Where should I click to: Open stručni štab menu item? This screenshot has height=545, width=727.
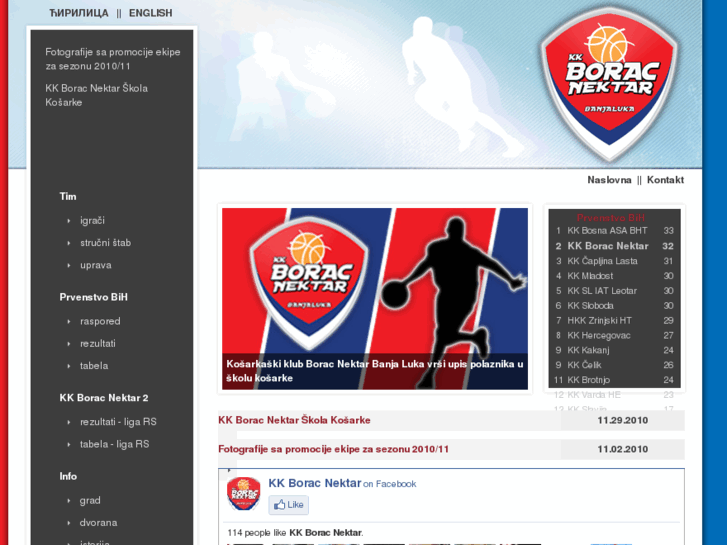tap(105, 243)
